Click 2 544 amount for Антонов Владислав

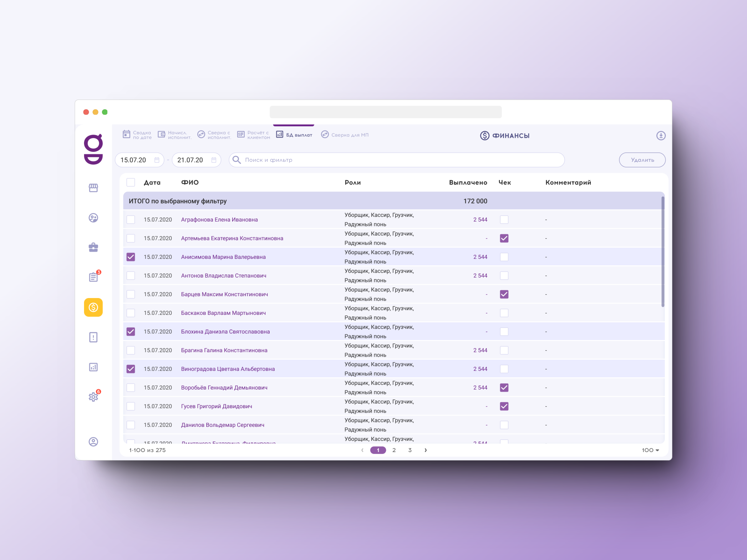[480, 275]
